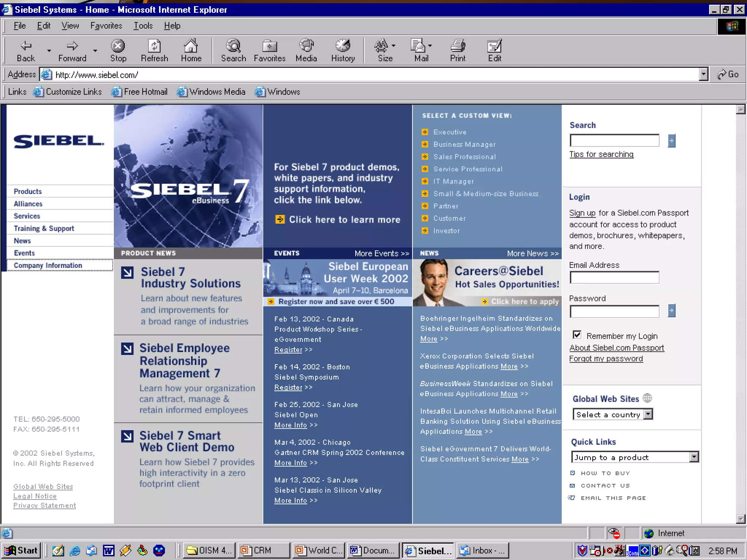Click the Siebel European User Week banner

pos(337,283)
